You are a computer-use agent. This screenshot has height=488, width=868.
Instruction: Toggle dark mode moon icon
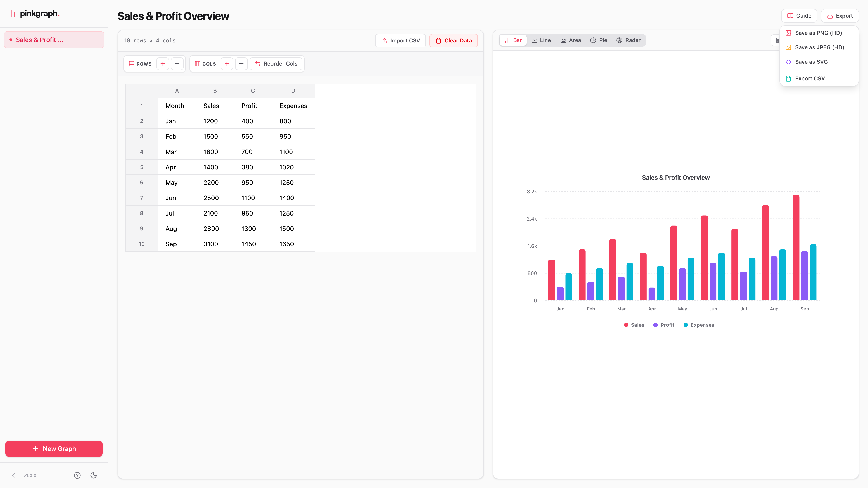pyautogui.click(x=94, y=475)
